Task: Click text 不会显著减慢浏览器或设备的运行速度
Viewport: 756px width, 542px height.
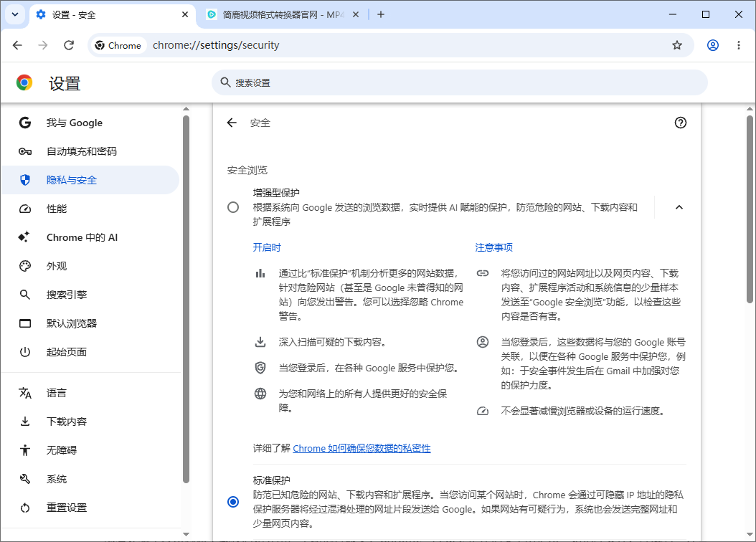Action: pos(585,411)
